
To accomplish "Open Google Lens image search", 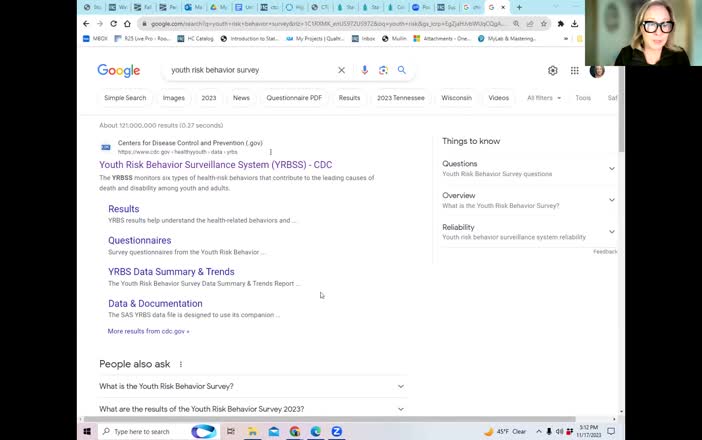I will 383,71.
